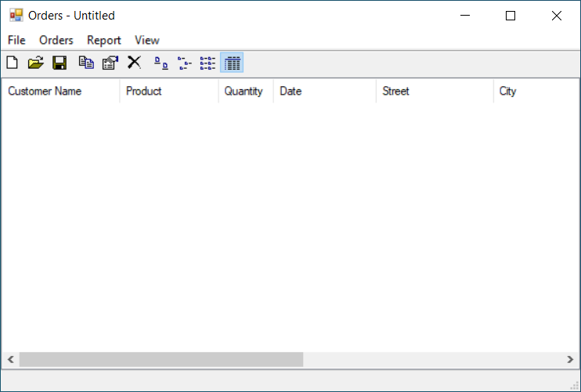Minimize the Orders window
This screenshot has height=392, width=581.
click(465, 16)
